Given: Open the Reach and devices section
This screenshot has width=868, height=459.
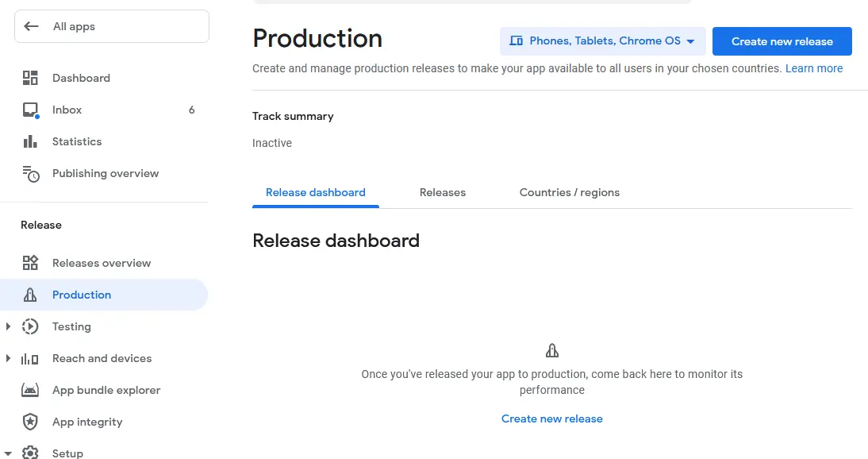Looking at the screenshot, I should [x=102, y=358].
